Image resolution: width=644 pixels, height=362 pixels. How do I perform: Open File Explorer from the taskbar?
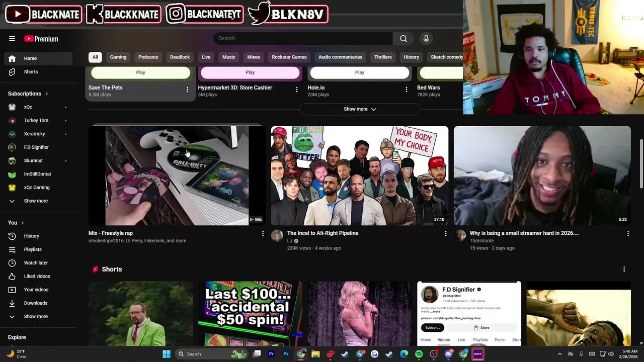coord(315,354)
